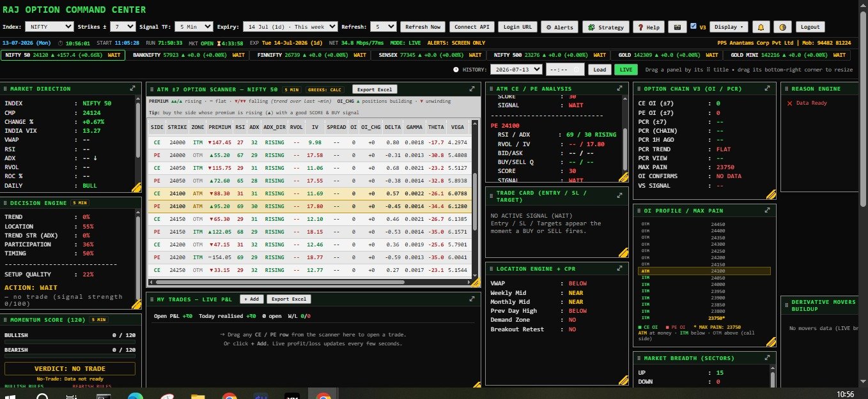This screenshot has width=868, height=399.
Task: Click the highlighted ATM 24100 row in OI Profile
Action: [x=704, y=271]
